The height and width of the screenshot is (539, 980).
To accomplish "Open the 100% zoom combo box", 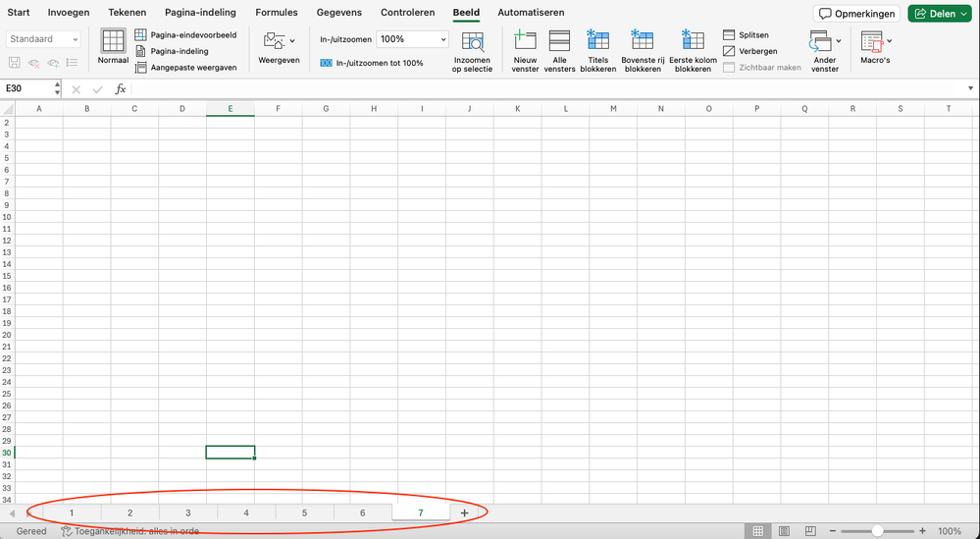I will click(x=412, y=38).
